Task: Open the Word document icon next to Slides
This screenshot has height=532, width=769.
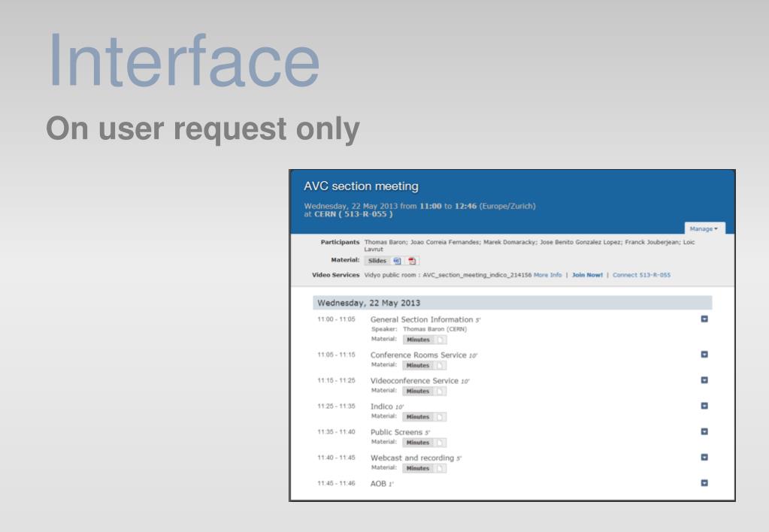Action: pyautogui.click(x=397, y=261)
